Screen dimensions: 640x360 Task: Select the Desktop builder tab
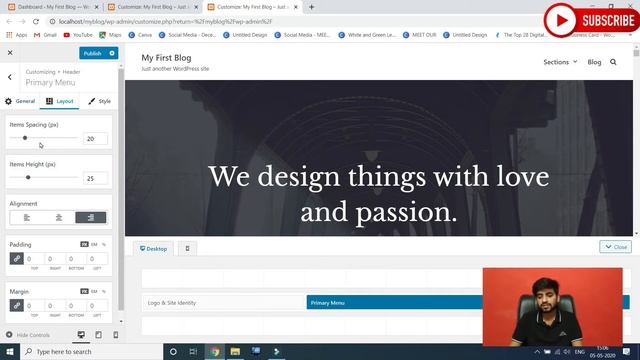tap(153, 248)
